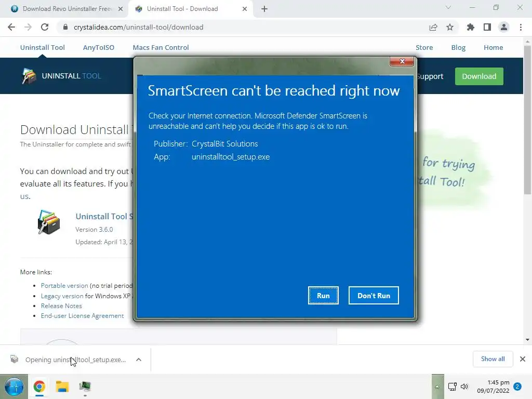Click the uninstalltool_setup.exe download item

pos(75,360)
